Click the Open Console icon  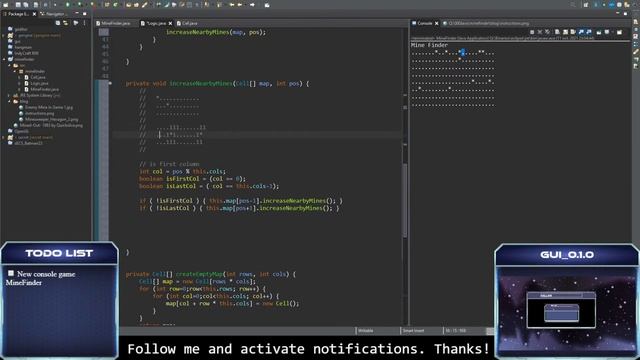(x=620, y=32)
